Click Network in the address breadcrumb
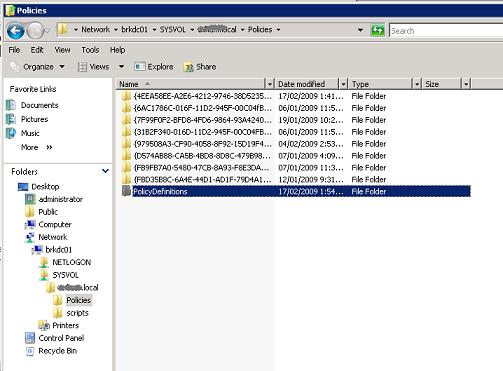Viewport: 503px width, 371px height. coord(95,30)
